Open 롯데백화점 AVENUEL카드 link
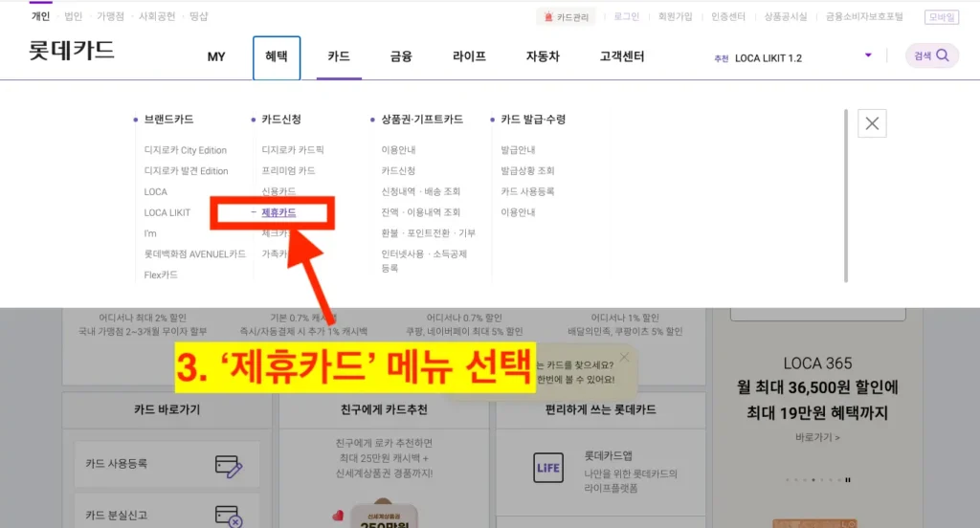980x528 pixels. pyautogui.click(x=194, y=253)
